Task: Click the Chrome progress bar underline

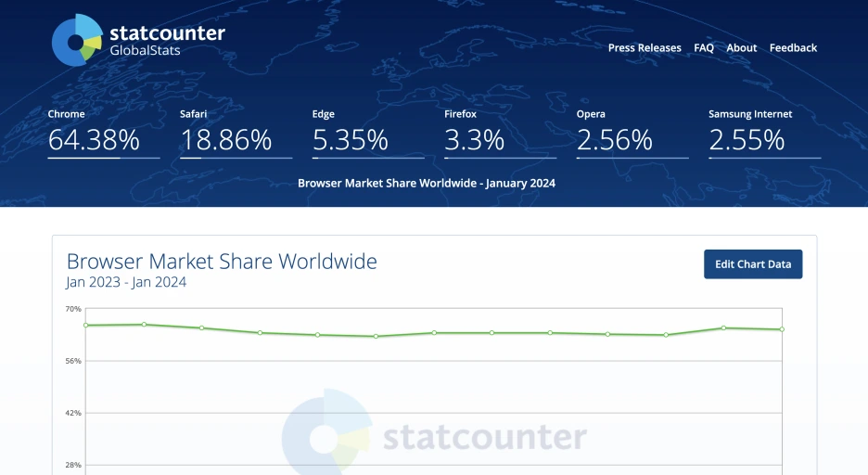Action: tap(104, 158)
